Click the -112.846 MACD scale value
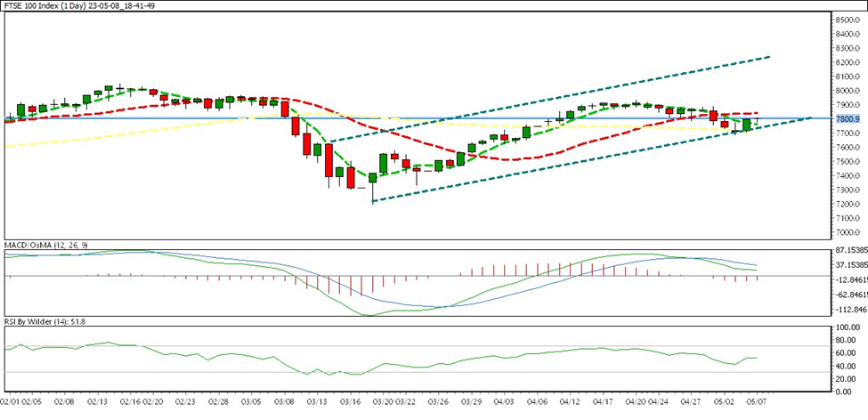868x420 pixels. pos(851,309)
